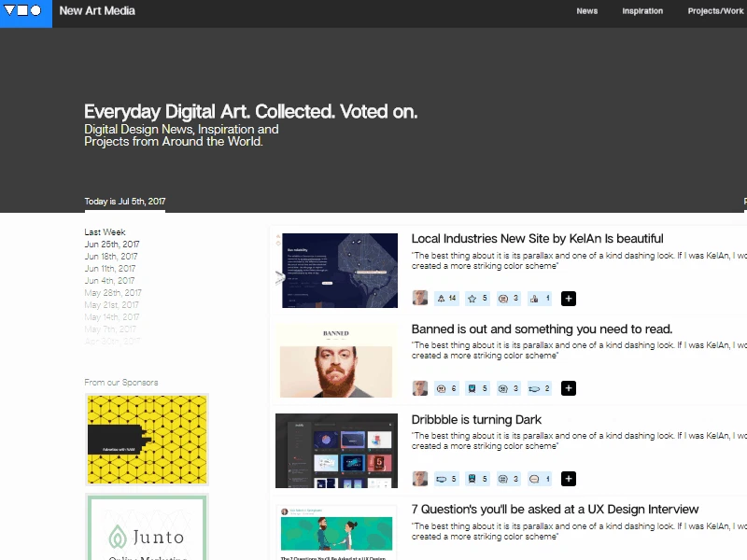
Task: Open the News navigation item
Action: tap(587, 11)
